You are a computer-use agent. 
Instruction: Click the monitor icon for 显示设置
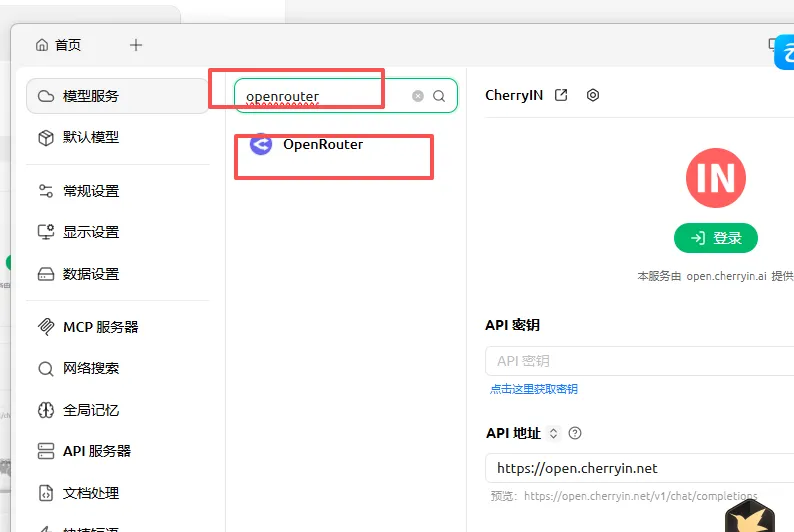(x=46, y=232)
